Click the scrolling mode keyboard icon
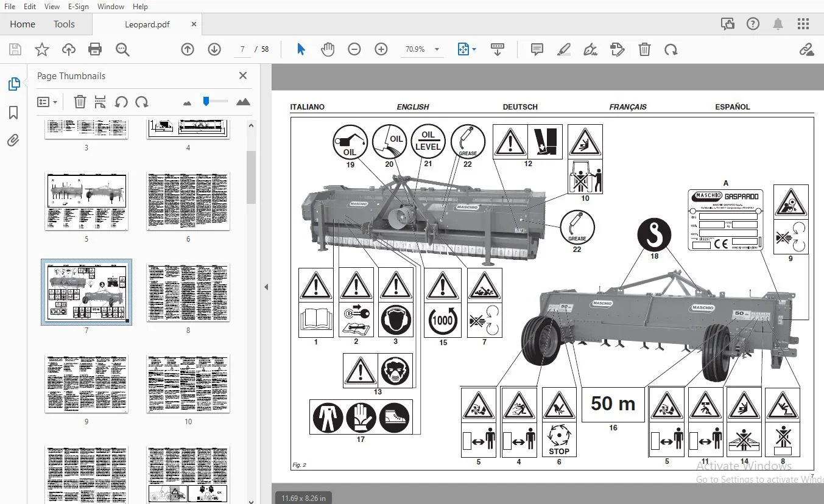 (x=498, y=49)
